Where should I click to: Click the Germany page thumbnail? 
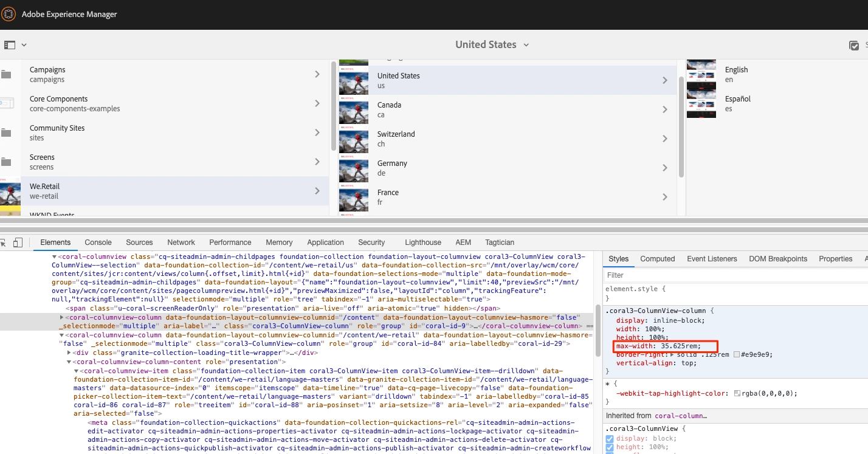(x=354, y=168)
